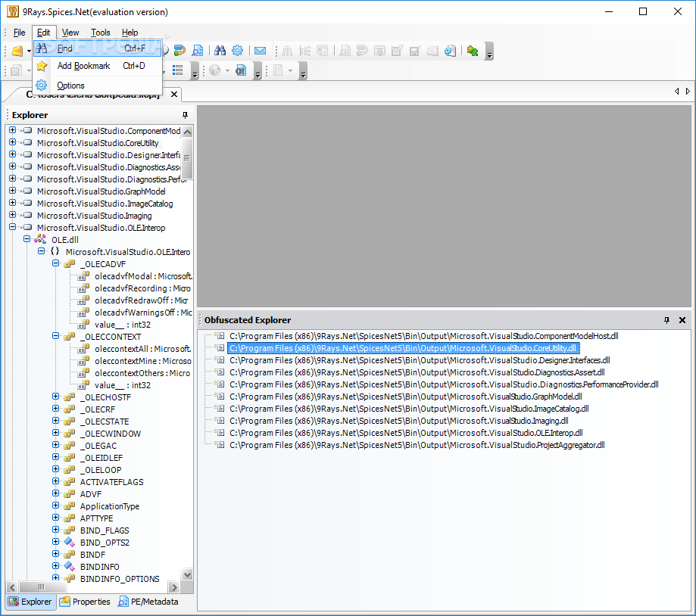Collapse the _OLECCONTEXT enum node
Viewport: 696px width, 616px height.
pos(55,336)
